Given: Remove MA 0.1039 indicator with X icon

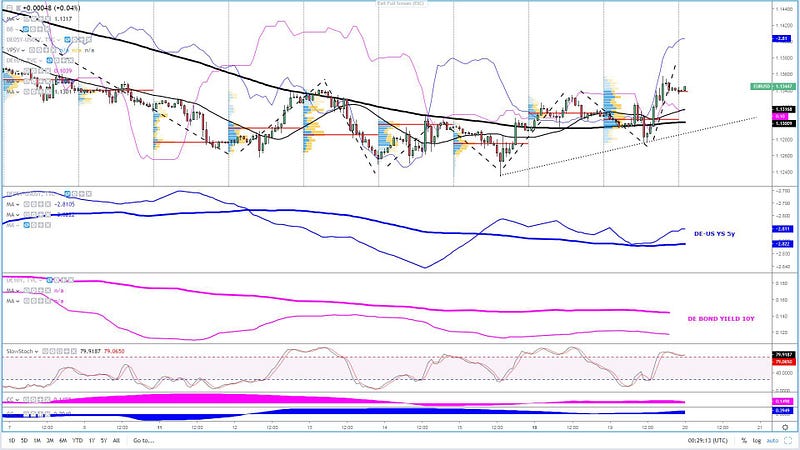Looking at the screenshot, I should (x=48, y=70).
